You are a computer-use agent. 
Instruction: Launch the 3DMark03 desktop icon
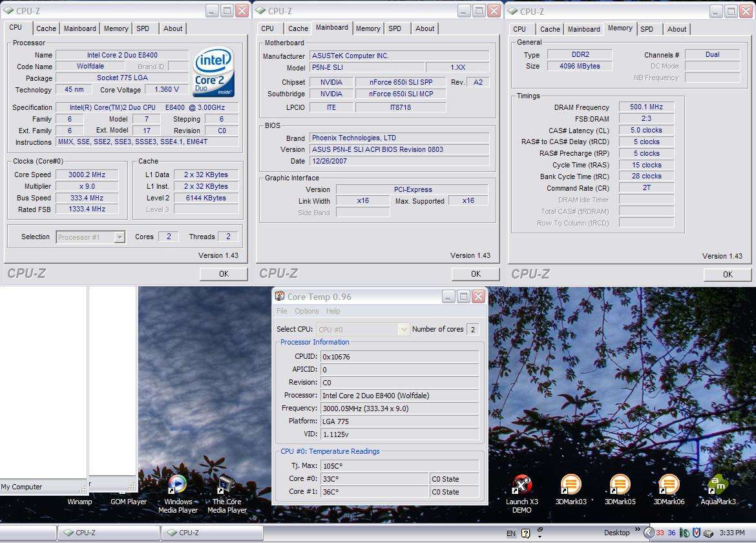571,491
